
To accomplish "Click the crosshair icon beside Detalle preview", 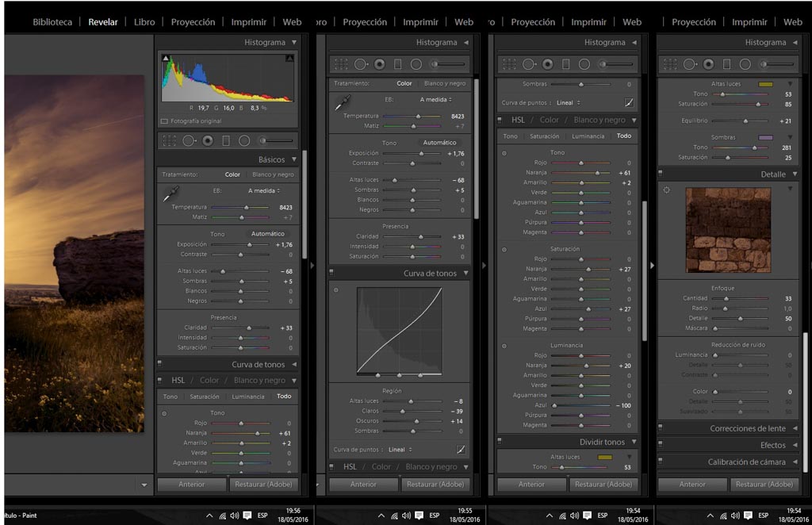I will click(x=667, y=190).
